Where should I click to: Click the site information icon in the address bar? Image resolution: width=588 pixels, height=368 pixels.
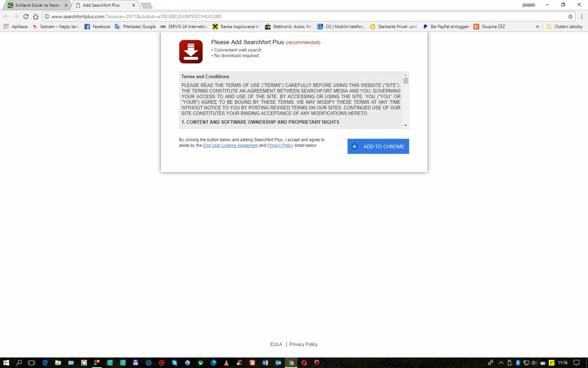[47, 16]
